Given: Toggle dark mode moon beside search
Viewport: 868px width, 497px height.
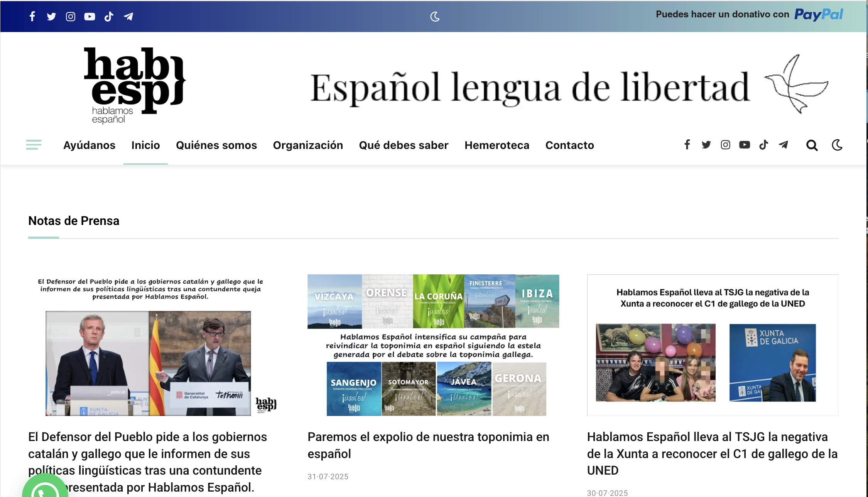Looking at the screenshot, I should (x=837, y=145).
